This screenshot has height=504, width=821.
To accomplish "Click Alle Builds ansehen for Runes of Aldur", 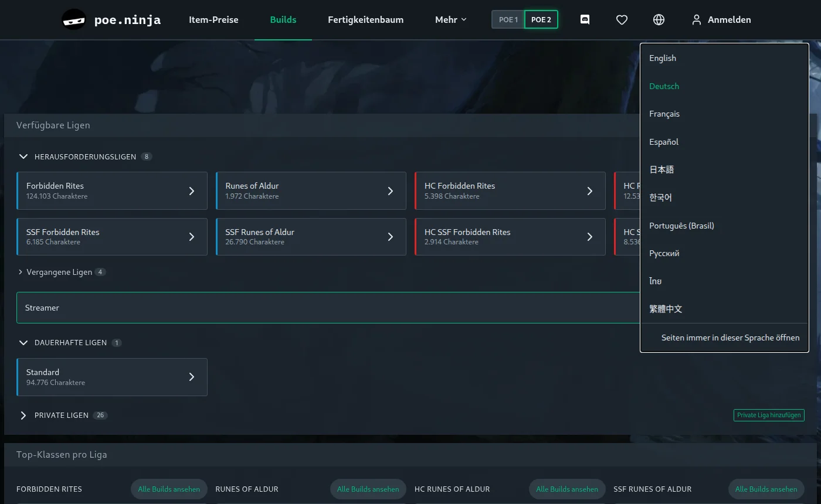I will click(368, 489).
